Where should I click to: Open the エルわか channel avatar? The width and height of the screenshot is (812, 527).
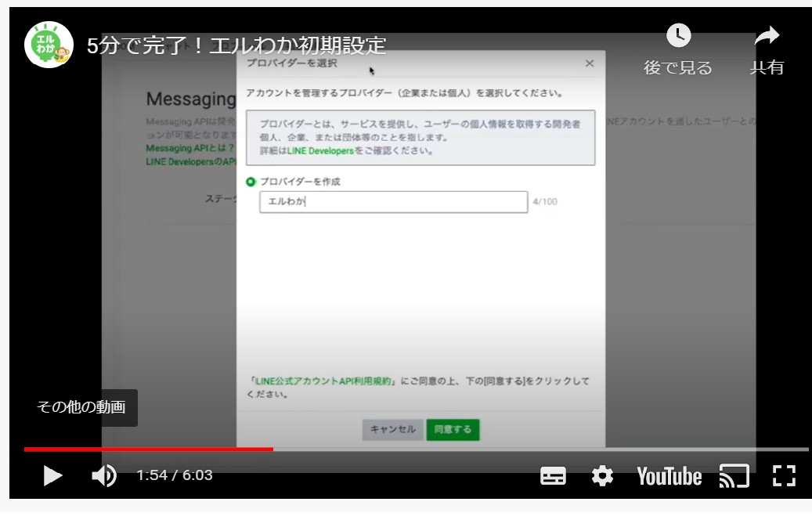(x=49, y=45)
